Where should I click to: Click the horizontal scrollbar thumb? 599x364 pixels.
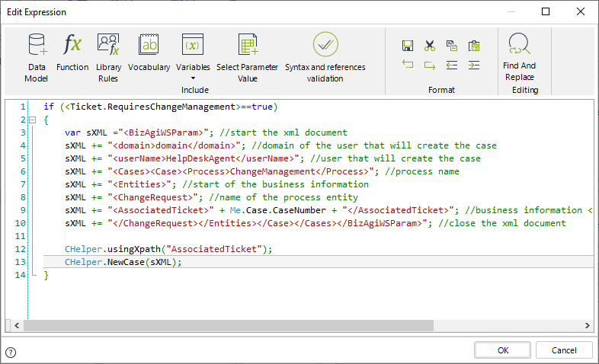pyautogui.click(x=229, y=325)
